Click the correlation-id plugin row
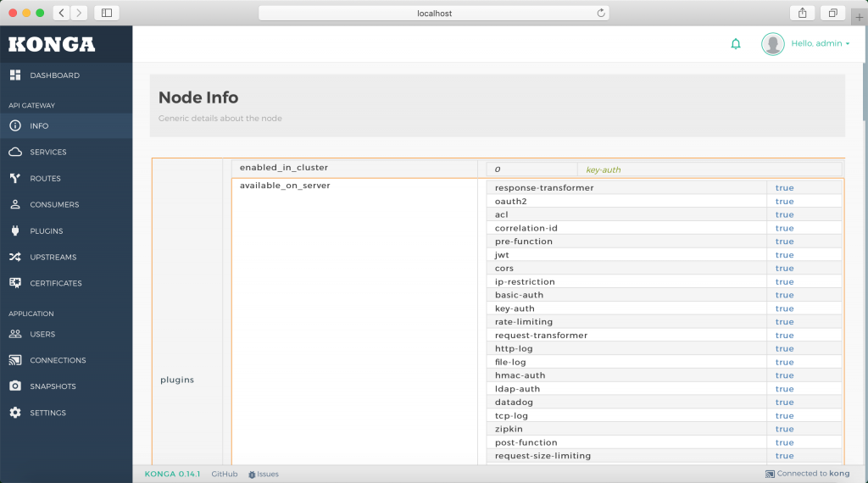The width and height of the screenshot is (868, 483). pos(665,228)
